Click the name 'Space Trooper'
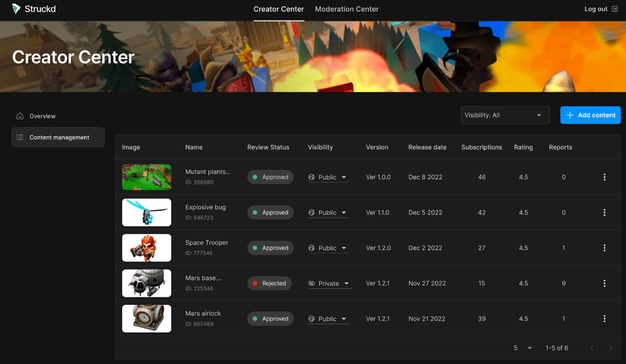The image size is (626, 364). [207, 243]
